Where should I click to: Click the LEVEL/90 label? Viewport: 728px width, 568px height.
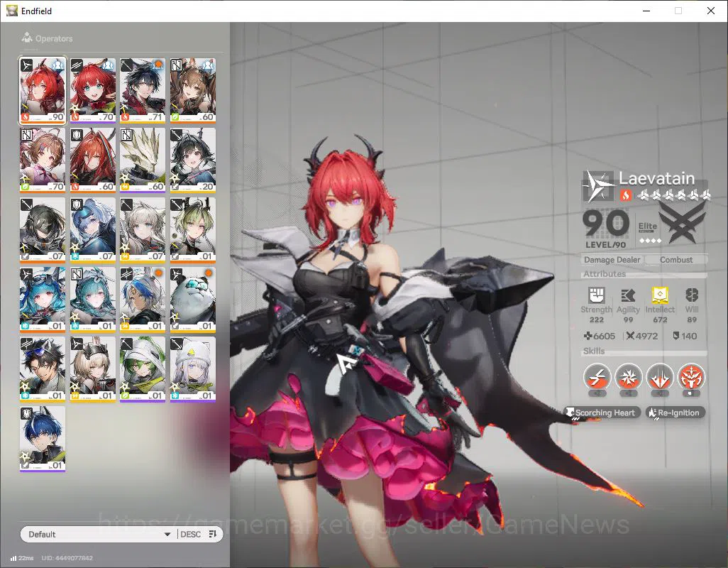[x=605, y=245]
